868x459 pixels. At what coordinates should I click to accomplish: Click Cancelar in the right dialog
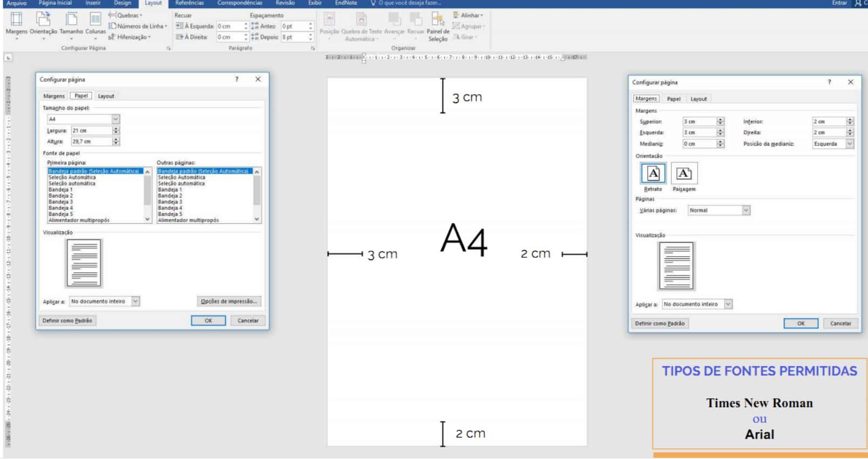tap(840, 324)
